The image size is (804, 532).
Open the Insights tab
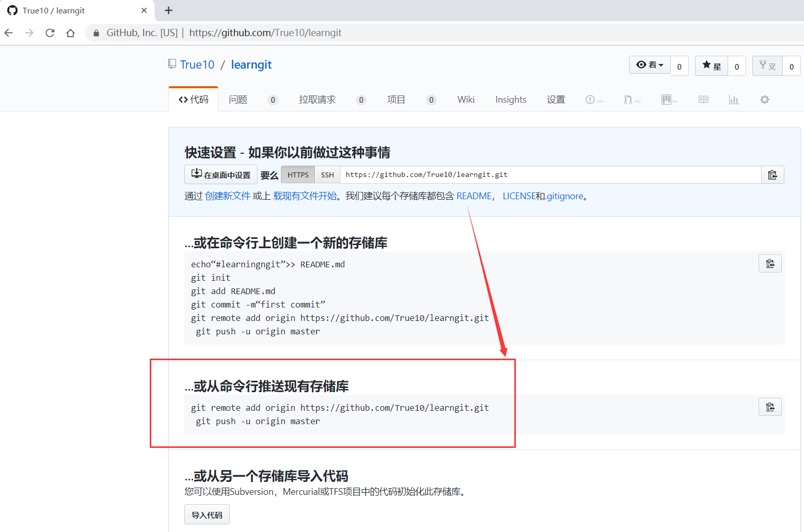[511, 100]
